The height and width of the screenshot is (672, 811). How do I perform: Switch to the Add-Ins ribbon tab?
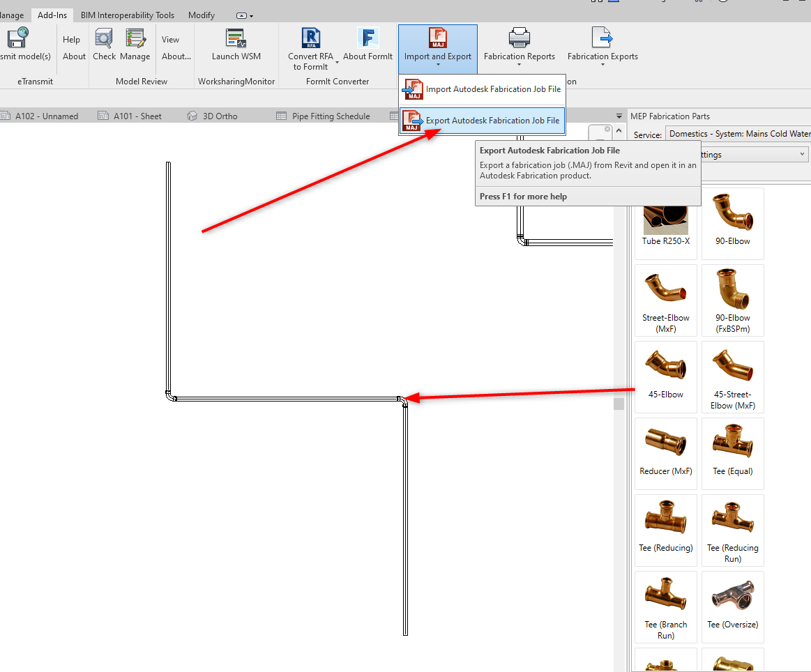click(52, 15)
